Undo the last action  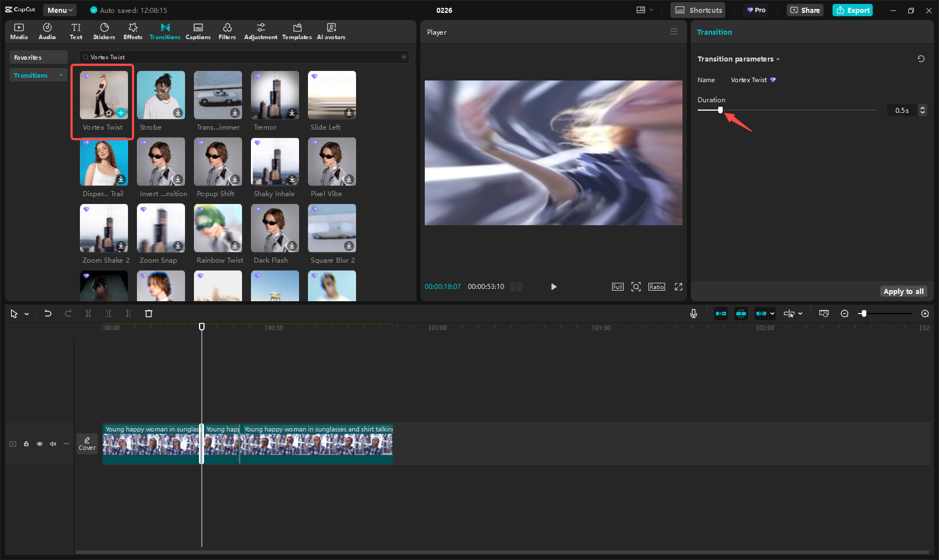(48, 314)
